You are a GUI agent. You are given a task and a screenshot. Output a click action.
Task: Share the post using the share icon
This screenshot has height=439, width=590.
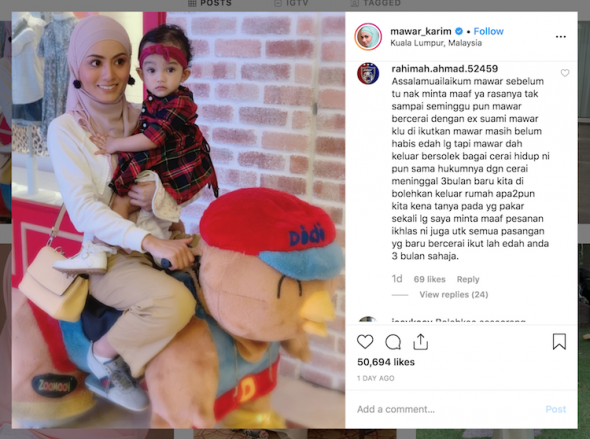tap(420, 342)
